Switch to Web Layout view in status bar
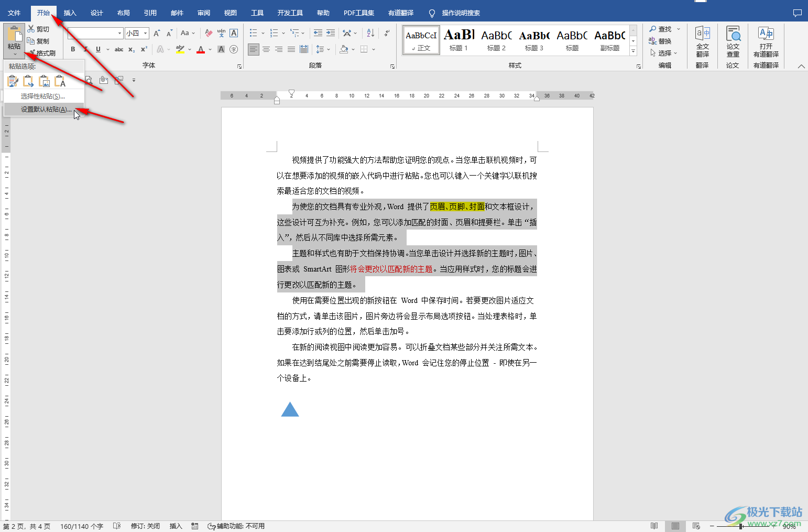 tap(696, 526)
